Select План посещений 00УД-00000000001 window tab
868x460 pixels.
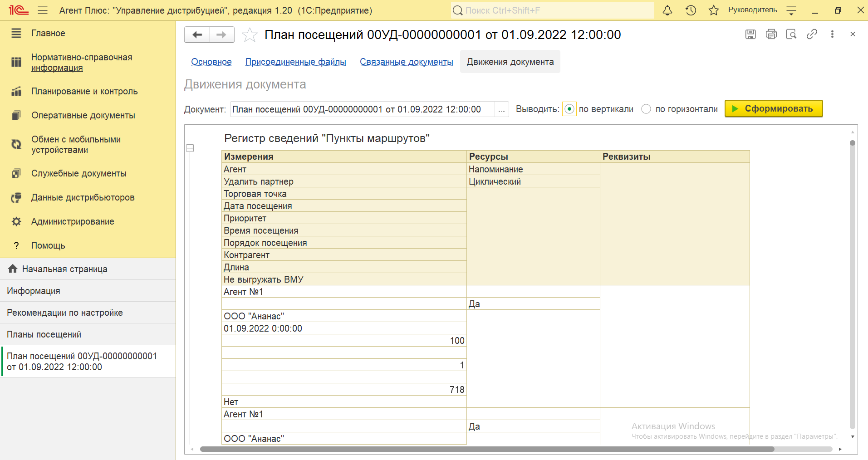(88, 362)
